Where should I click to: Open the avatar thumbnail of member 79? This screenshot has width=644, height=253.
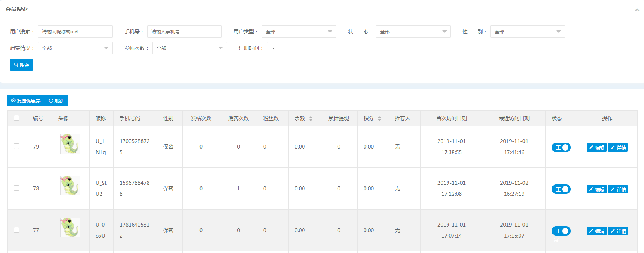70,144
